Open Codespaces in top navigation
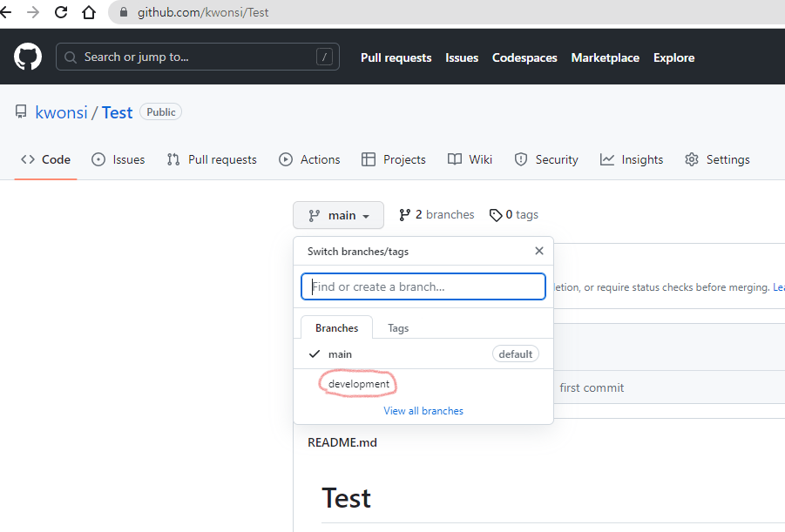This screenshot has width=785, height=532. 524,57
